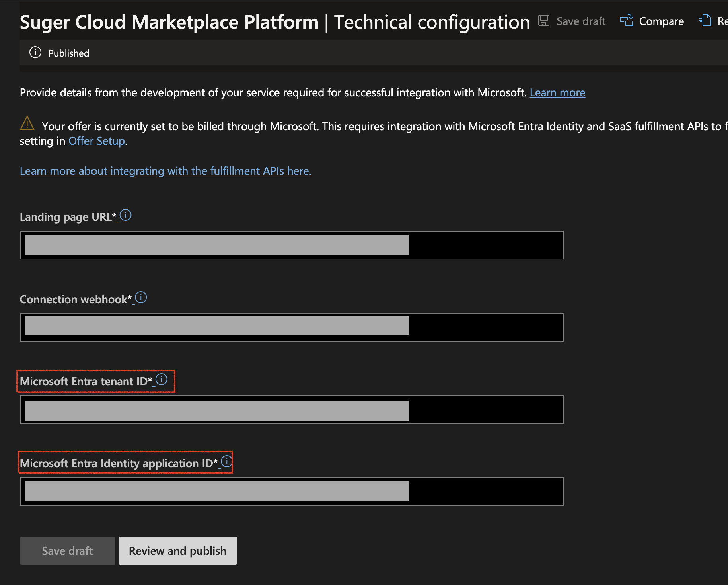Click the 'Microsoft Entra tenant ID*' label
Screen dimensions: 728x585
[86, 382]
